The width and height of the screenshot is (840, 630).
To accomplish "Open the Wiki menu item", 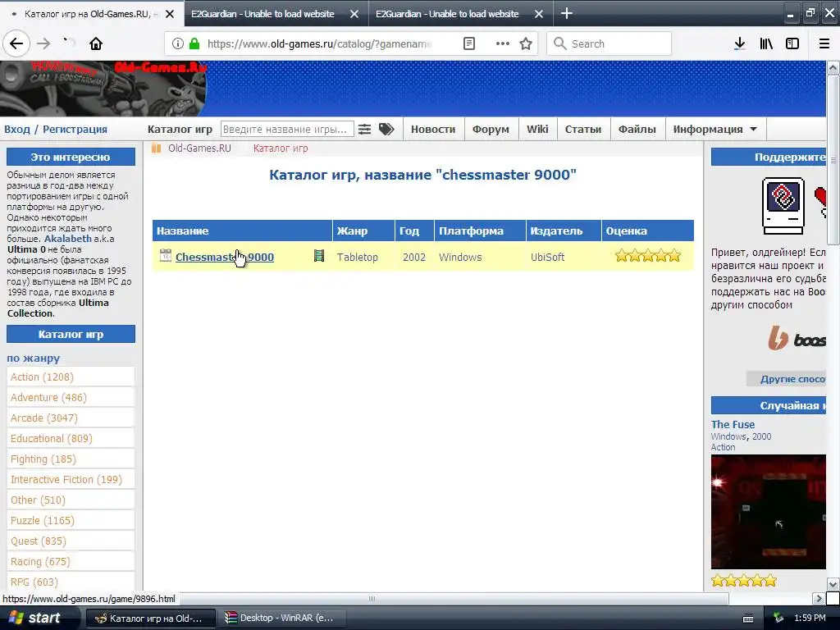I will click(537, 129).
